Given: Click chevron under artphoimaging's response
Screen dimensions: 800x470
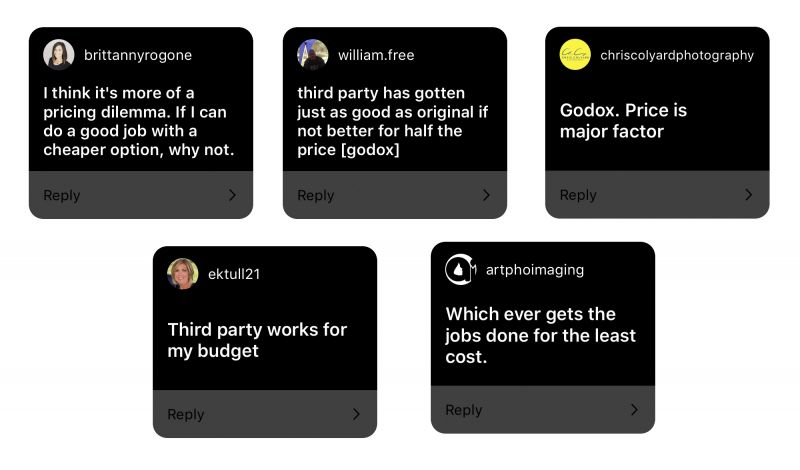Looking at the screenshot, I should 634,410.
